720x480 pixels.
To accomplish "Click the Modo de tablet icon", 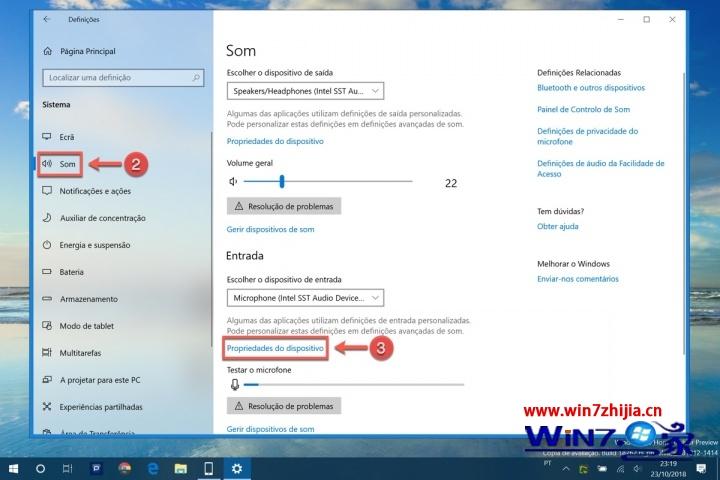I will [x=47, y=326].
